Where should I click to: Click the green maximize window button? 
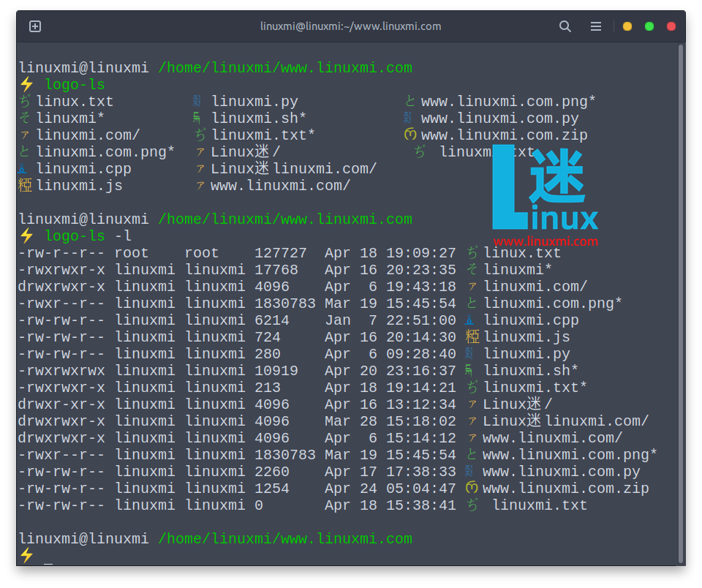pyautogui.click(x=649, y=26)
